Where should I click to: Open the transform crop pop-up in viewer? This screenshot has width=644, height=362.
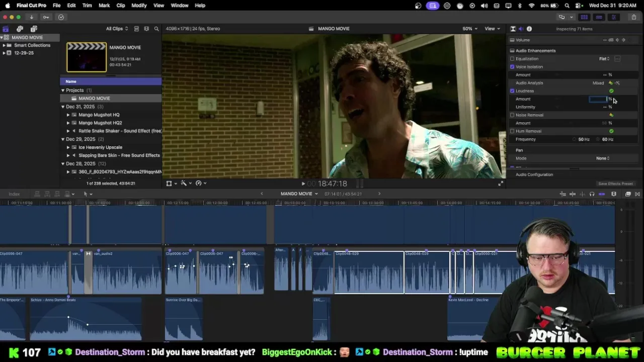[x=171, y=183]
